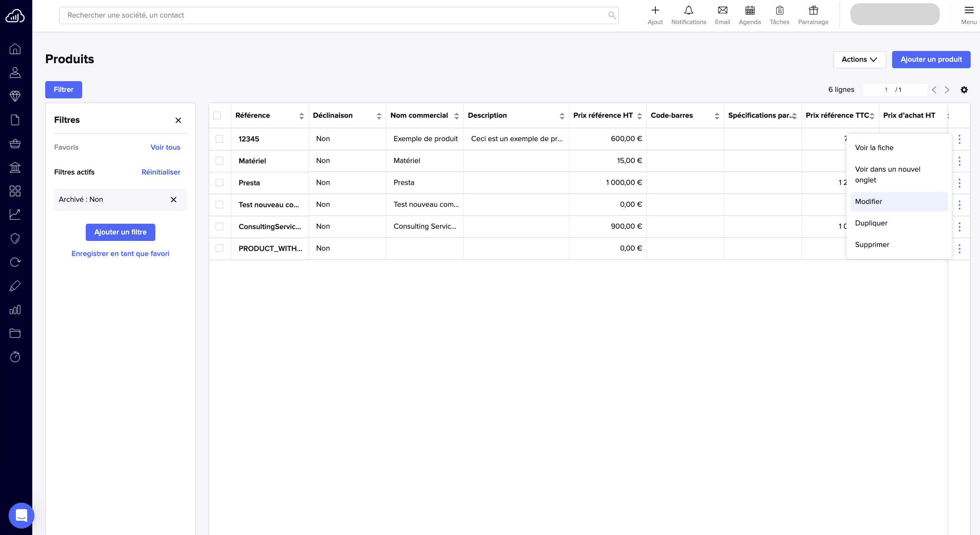Click the home icon in sidebar
980x535 pixels.
coord(15,49)
